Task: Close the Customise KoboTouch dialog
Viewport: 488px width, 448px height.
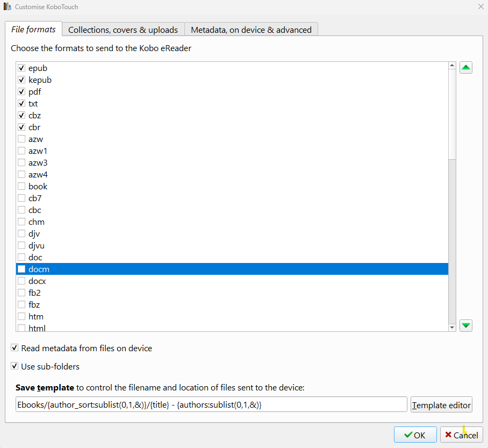Action: coord(480,6)
